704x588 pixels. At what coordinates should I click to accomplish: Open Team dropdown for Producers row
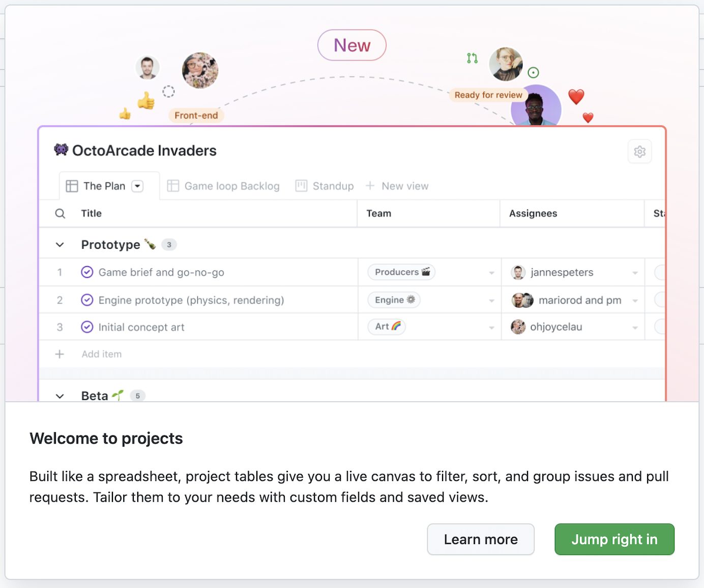click(491, 273)
